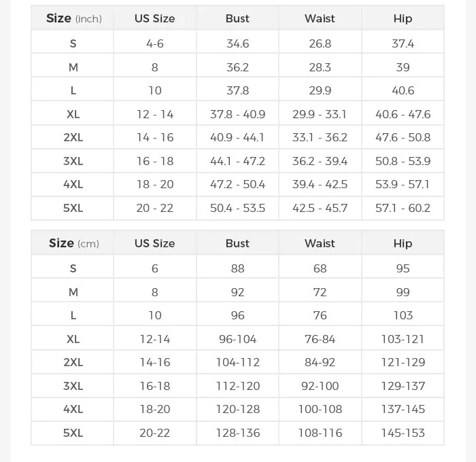Click the 103 hip cell for size L

403,315
